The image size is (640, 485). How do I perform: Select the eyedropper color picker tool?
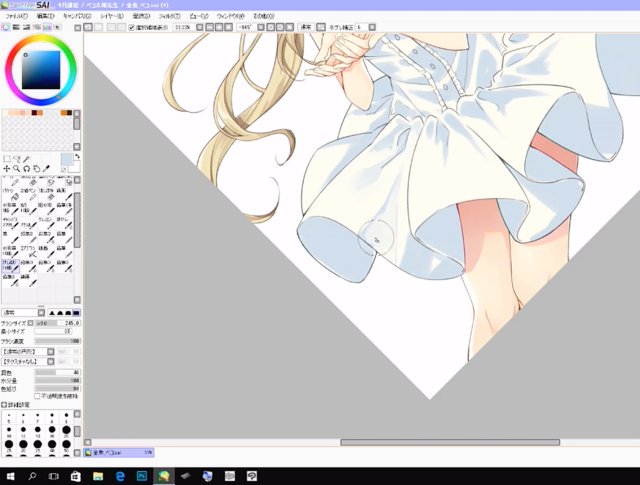point(46,168)
